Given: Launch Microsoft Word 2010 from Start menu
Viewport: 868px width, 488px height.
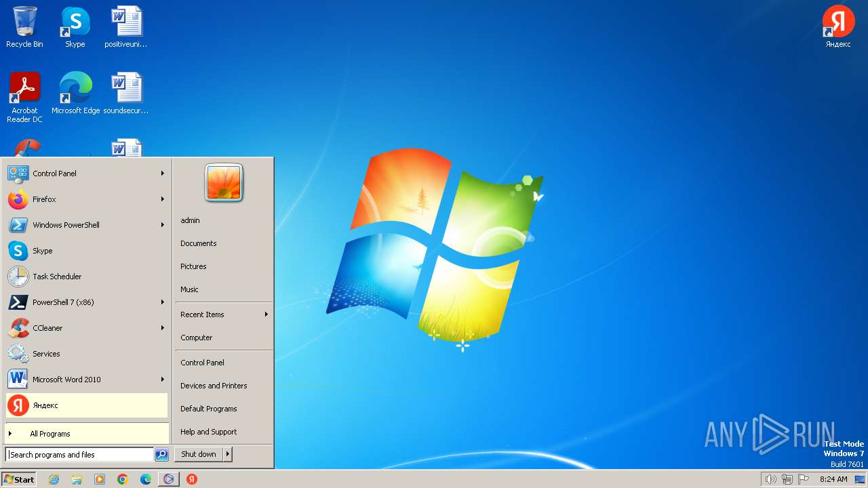Looking at the screenshot, I should click(86, 380).
